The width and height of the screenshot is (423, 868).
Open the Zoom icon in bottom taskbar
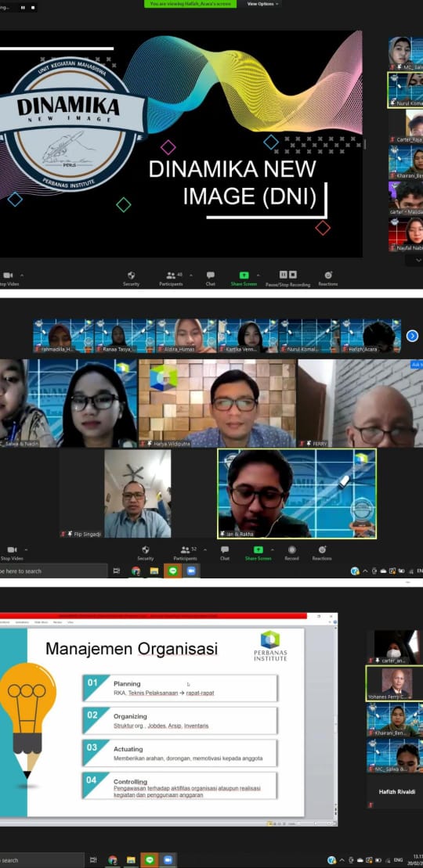168,860
